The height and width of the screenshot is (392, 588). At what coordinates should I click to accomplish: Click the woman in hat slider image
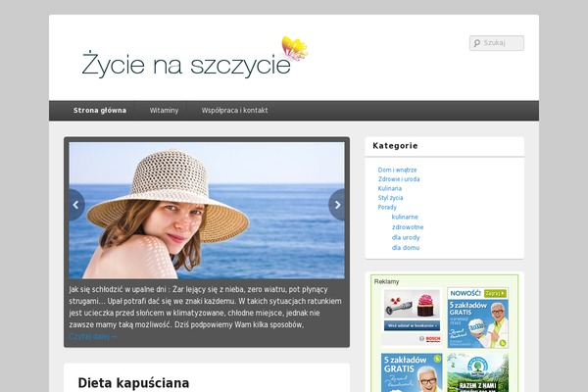click(207, 210)
